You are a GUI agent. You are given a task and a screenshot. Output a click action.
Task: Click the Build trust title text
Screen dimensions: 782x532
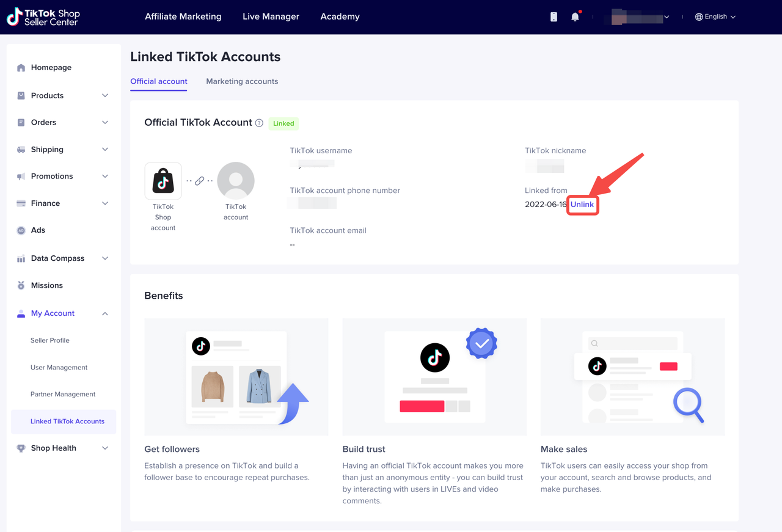point(364,450)
